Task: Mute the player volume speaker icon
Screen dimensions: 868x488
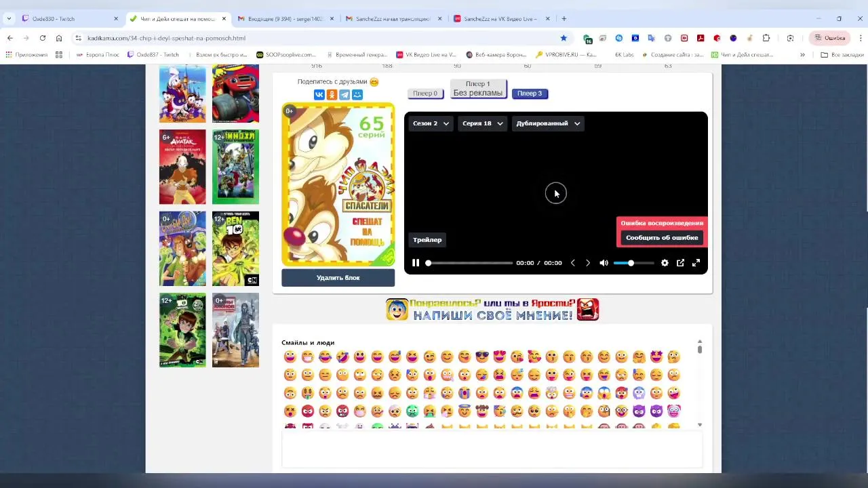Action: [604, 263]
